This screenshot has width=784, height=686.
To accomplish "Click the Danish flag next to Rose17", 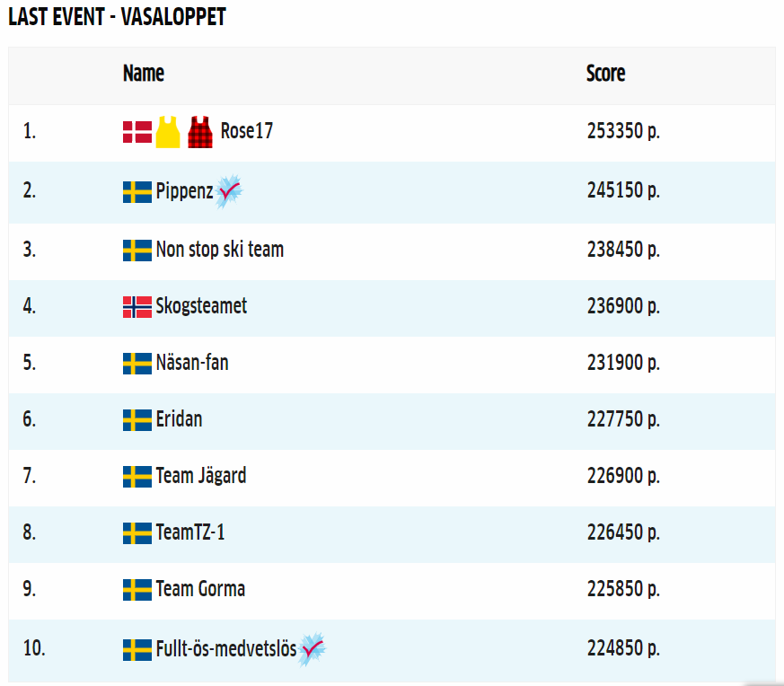I will [137, 132].
